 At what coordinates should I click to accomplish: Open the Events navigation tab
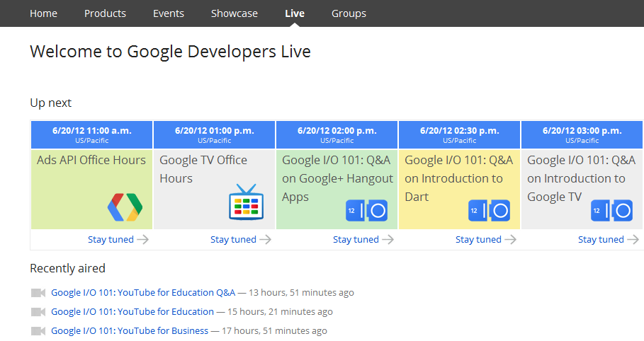(169, 13)
